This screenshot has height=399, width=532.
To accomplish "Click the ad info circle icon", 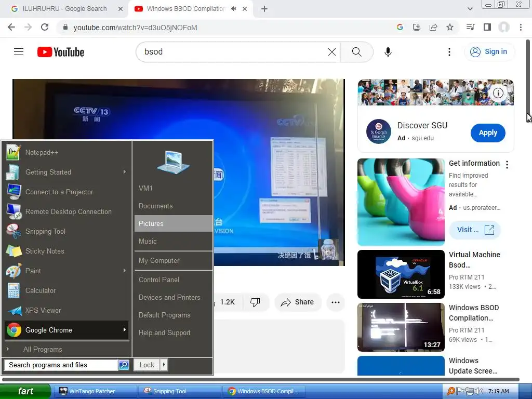I will click(498, 93).
